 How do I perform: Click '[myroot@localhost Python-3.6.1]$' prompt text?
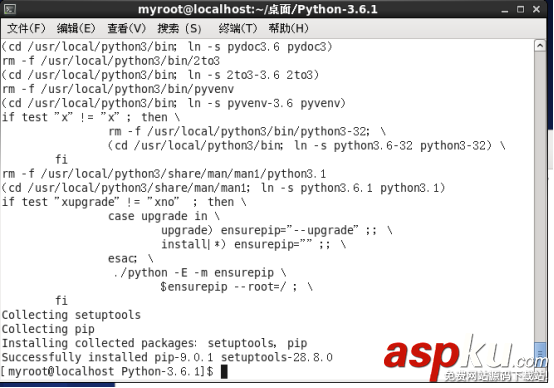107,372
